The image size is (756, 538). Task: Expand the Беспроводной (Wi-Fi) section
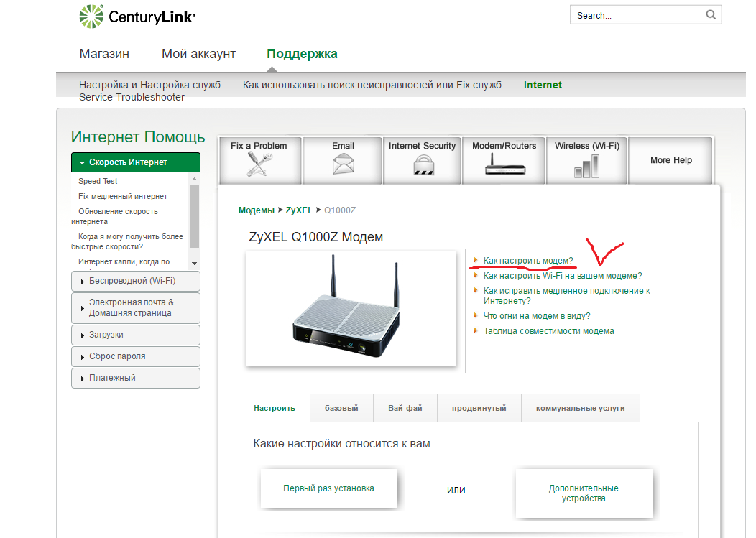coord(136,281)
